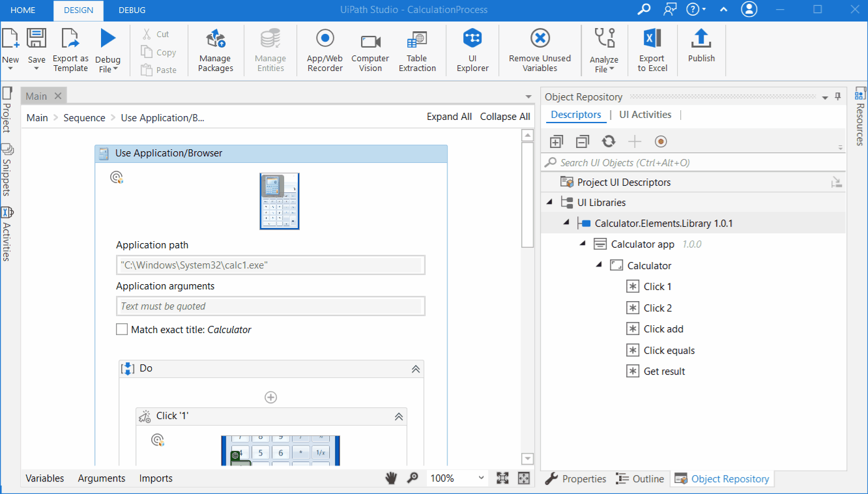868x494 pixels.
Task: Collapse the Click '1' activity
Action: click(399, 416)
